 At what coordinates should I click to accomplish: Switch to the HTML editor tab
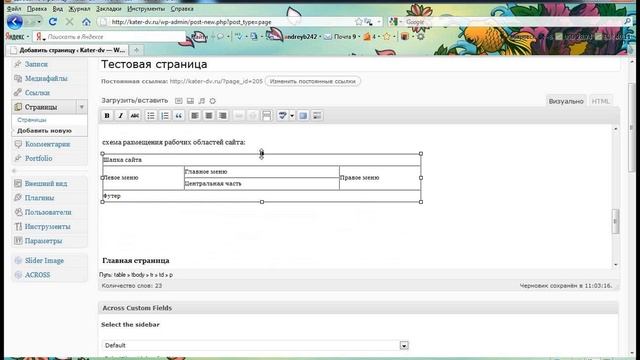click(x=600, y=101)
